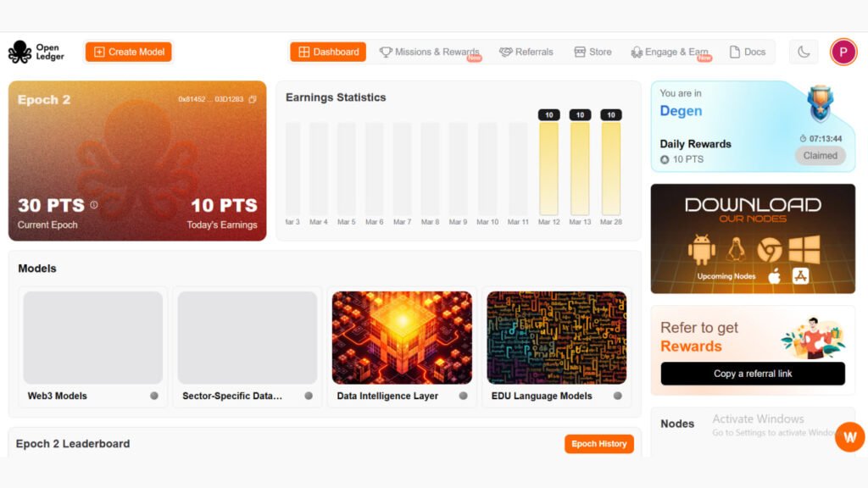Click the Create Model button
Image resolution: width=868 pixels, height=488 pixels.
(129, 52)
